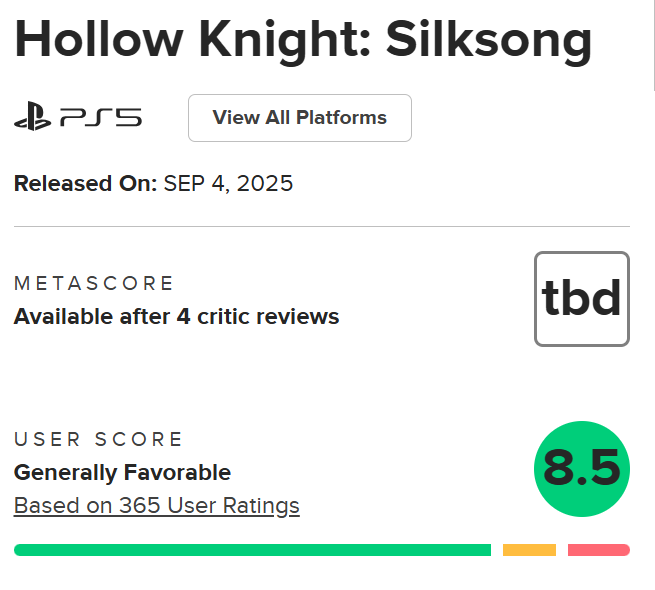This screenshot has height=590, width=655.
Task: Click the SEP 4, 2025 release date
Action: (x=228, y=184)
